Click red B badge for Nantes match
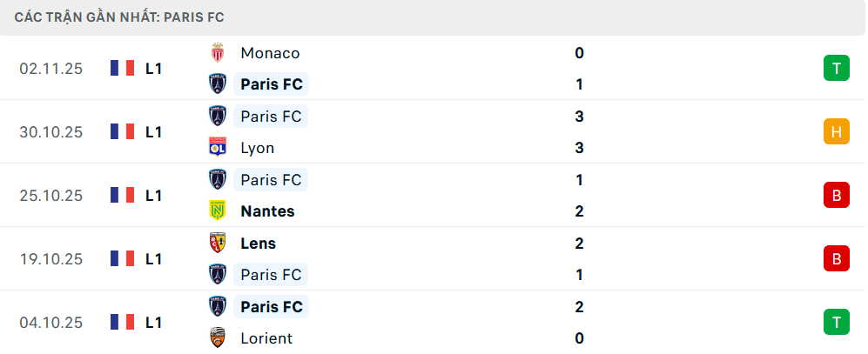Viewport: 868px width, 354px height. (836, 196)
